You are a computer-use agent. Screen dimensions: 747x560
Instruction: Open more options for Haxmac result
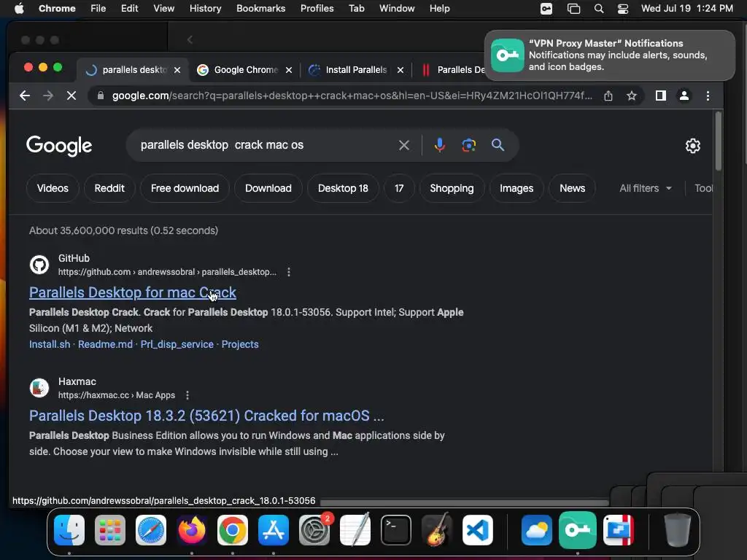pyautogui.click(x=187, y=395)
